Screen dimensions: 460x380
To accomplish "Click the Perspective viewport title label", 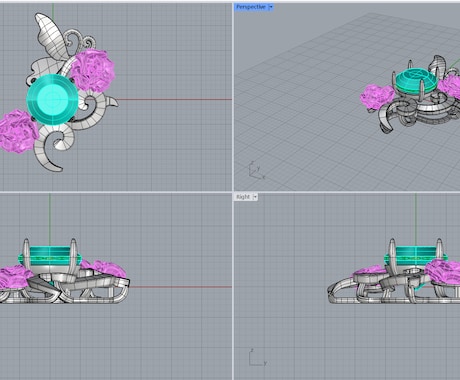I will coord(251,7).
